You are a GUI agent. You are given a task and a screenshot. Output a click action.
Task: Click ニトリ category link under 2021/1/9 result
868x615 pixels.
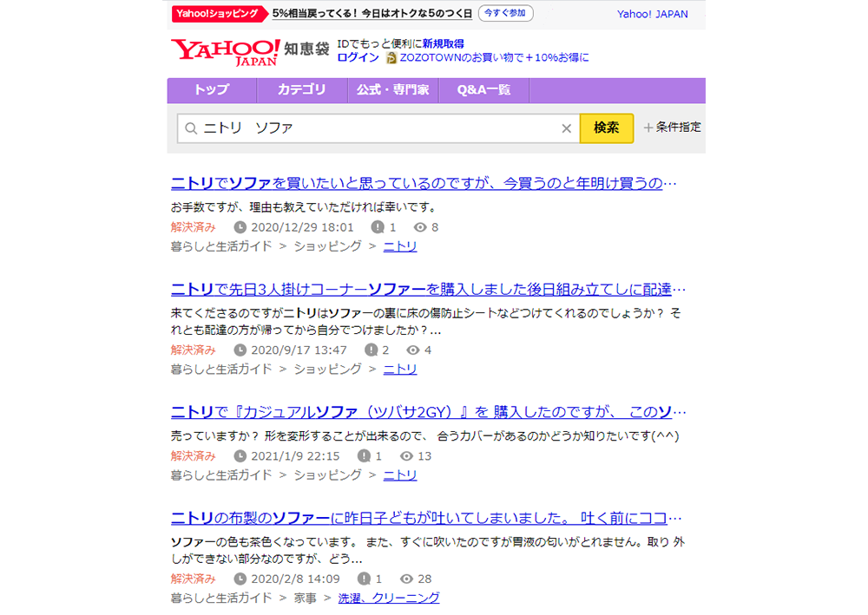click(399, 475)
